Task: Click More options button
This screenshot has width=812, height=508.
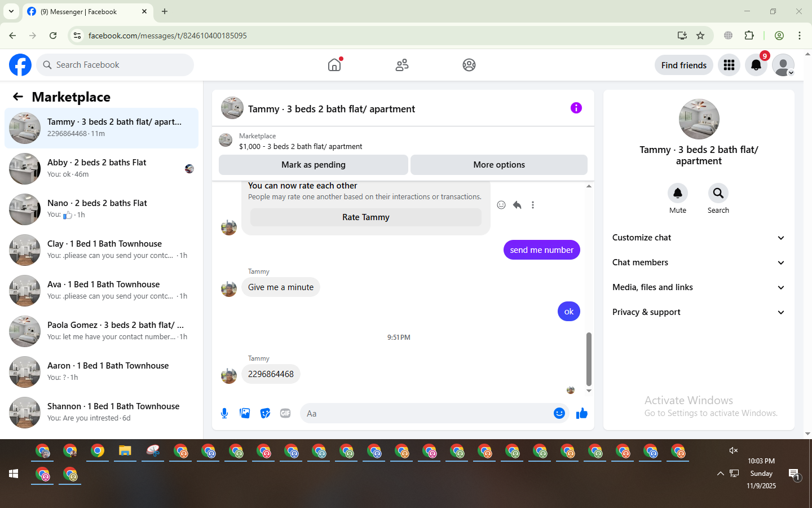Action: coord(499,165)
